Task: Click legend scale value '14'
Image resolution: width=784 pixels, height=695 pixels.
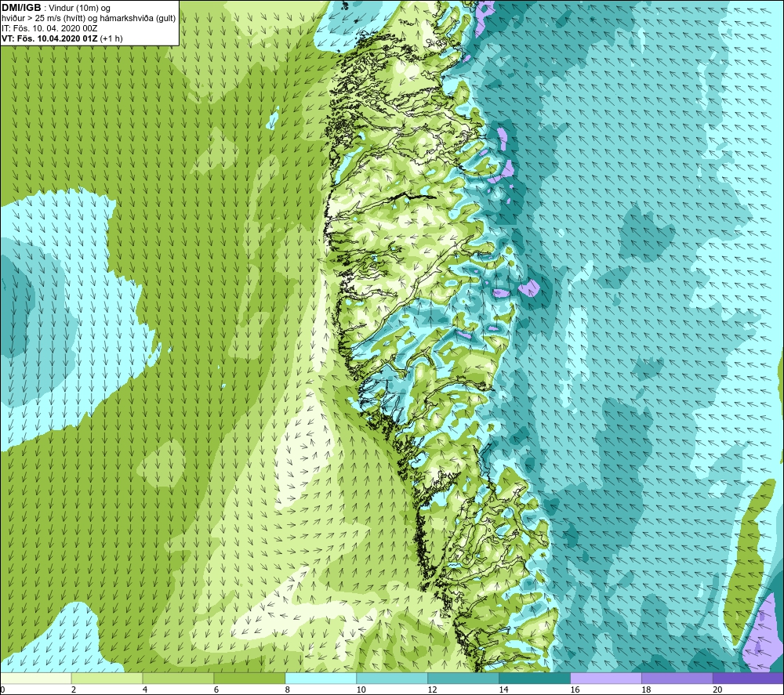Action: point(503,690)
